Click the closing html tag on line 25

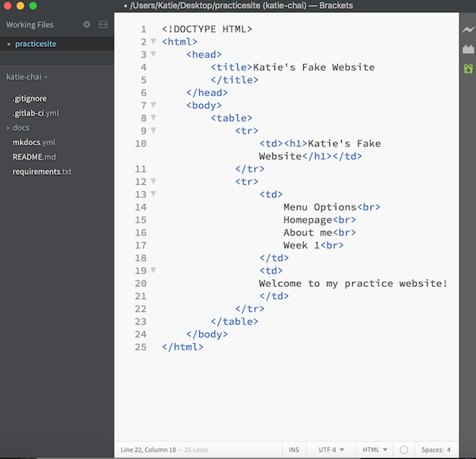pyautogui.click(x=182, y=347)
